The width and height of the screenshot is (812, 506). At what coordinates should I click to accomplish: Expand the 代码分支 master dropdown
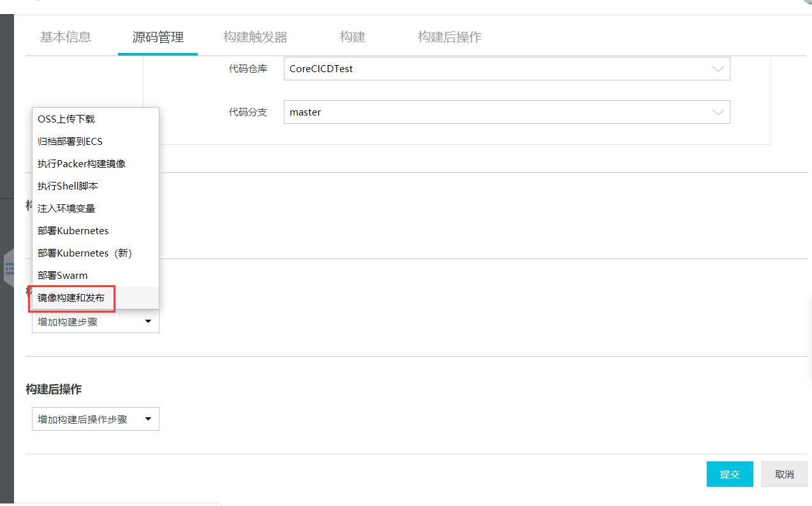pos(506,112)
